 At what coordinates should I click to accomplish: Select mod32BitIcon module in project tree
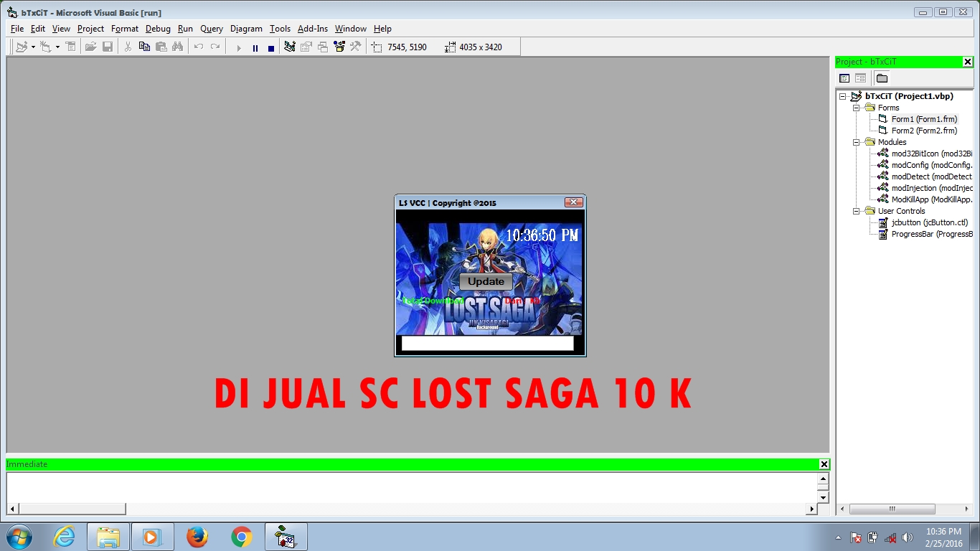point(931,154)
